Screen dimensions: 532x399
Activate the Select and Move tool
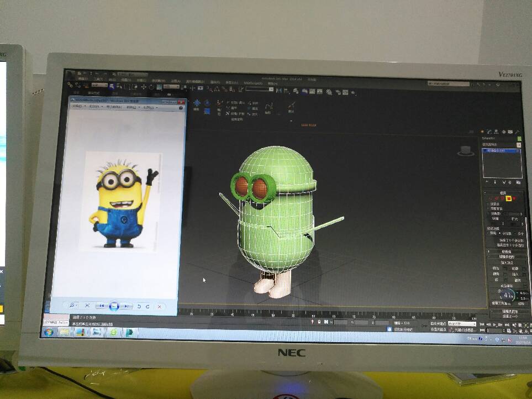(144, 87)
